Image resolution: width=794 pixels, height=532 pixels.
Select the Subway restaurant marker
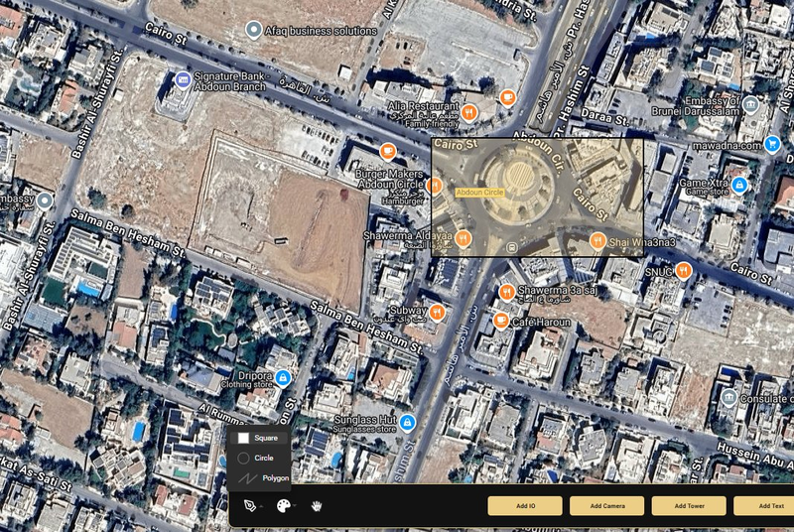(x=437, y=313)
